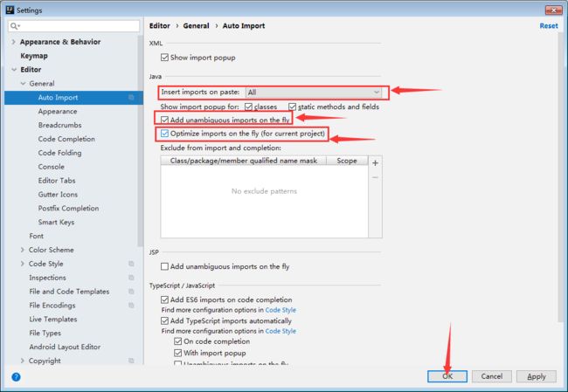Image resolution: width=568 pixels, height=392 pixels.
Task: Click Editor in the breadcrumb path
Action: (x=159, y=25)
